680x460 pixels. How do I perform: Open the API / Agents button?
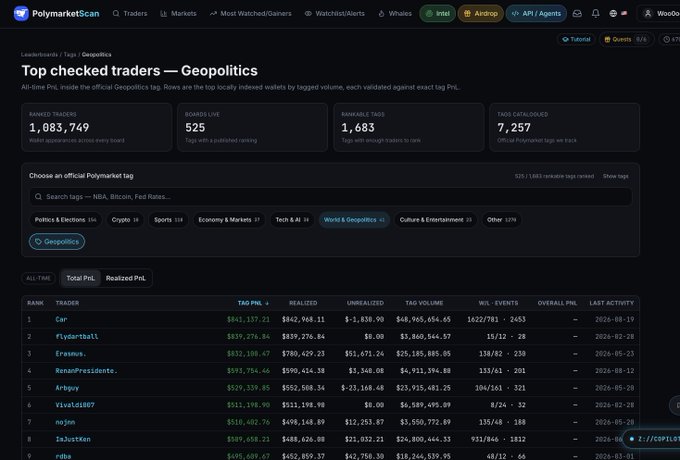tap(536, 13)
